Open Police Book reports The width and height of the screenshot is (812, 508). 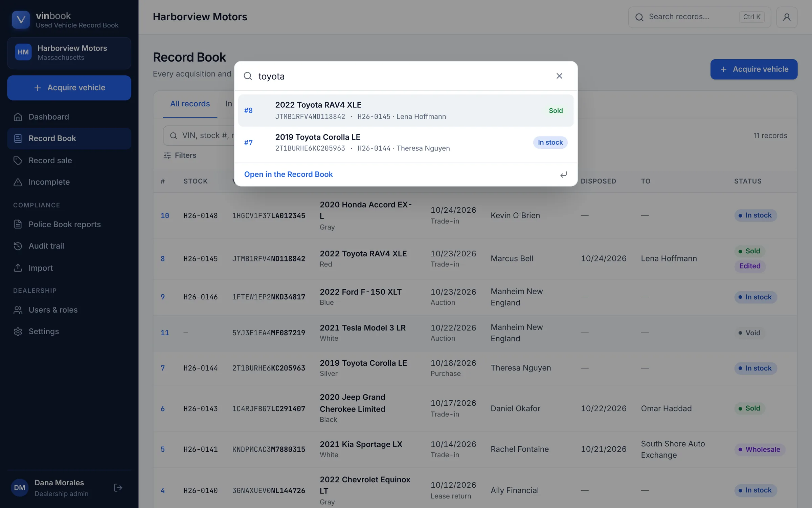(x=69, y=224)
